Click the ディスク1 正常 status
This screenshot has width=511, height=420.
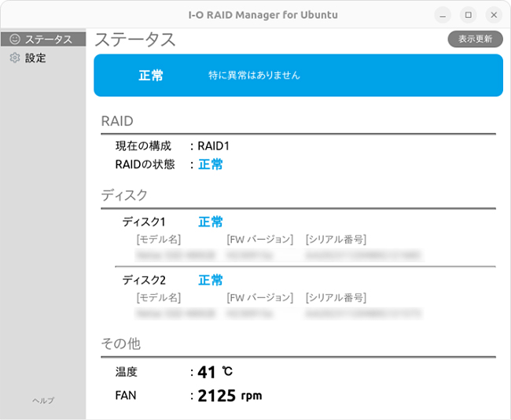pos(210,222)
